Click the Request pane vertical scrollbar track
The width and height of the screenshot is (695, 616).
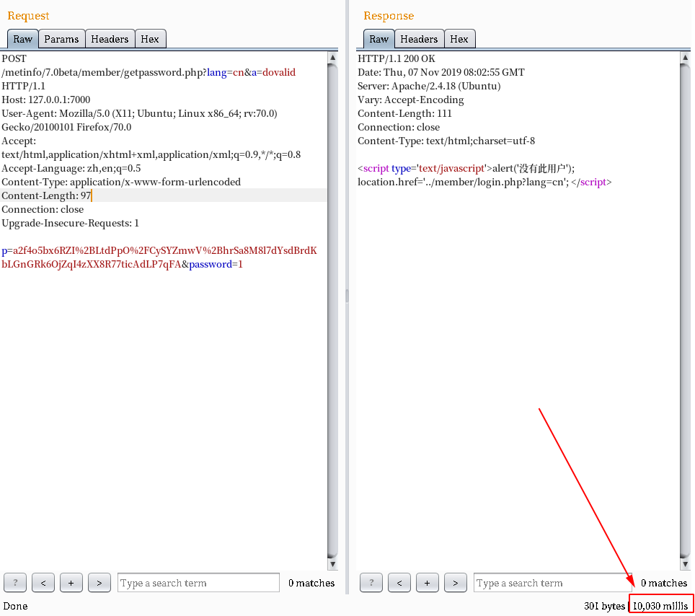point(332,310)
